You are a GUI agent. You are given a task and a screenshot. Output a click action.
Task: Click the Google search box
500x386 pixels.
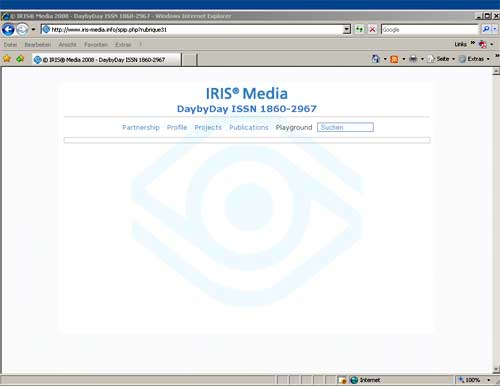[429, 29]
